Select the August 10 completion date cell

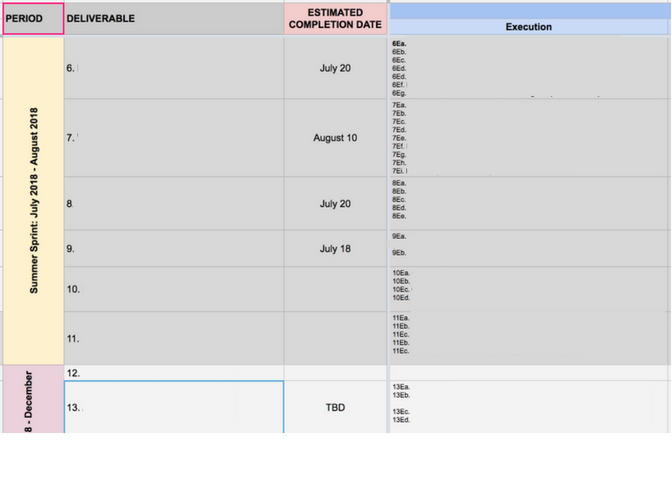[335, 138]
